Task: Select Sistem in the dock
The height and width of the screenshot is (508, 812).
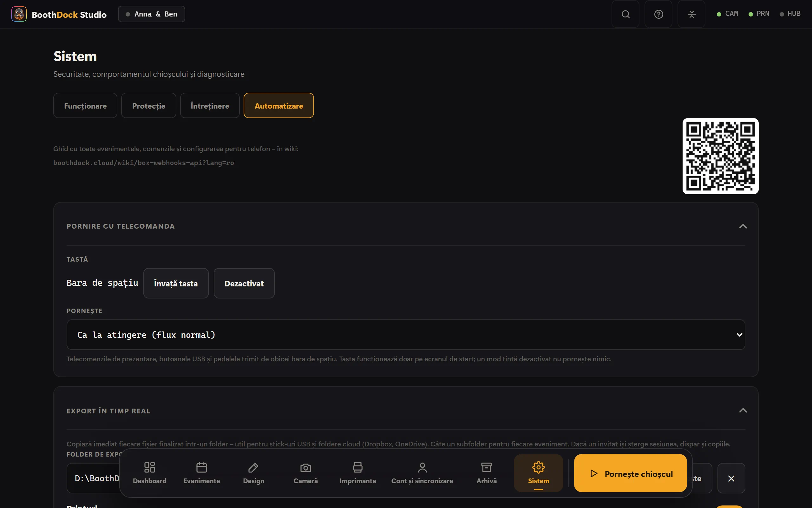Action: coord(539,473)
